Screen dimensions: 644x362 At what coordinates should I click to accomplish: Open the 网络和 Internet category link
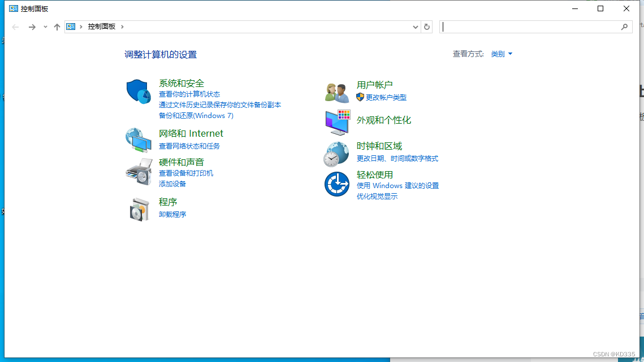191,133
